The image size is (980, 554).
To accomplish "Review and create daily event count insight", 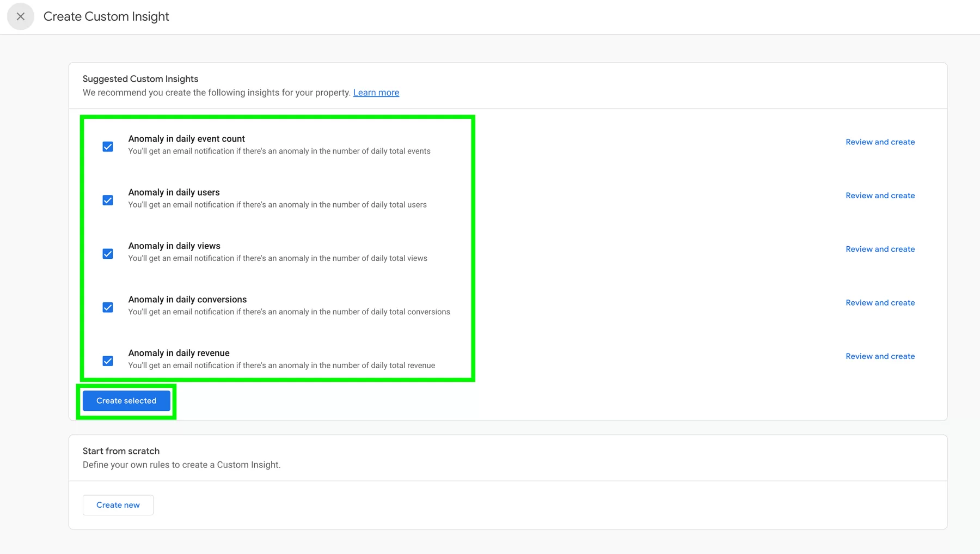I will [x=880, y=142].
